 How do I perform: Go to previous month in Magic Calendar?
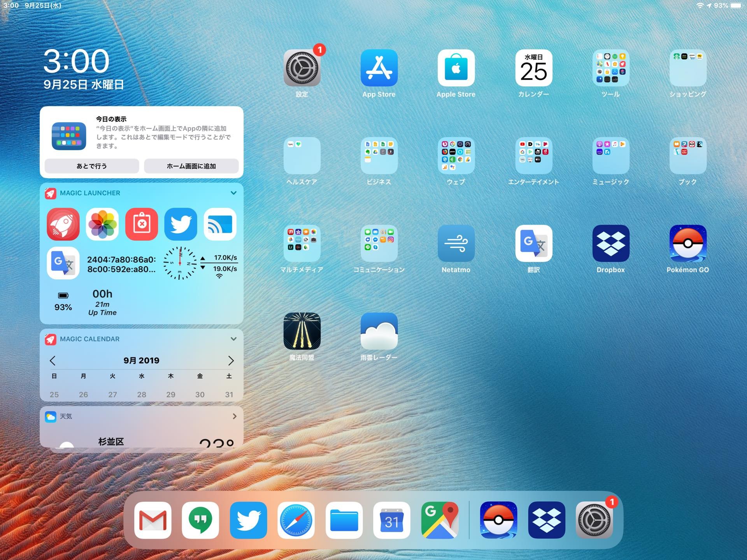click(53, 361)
